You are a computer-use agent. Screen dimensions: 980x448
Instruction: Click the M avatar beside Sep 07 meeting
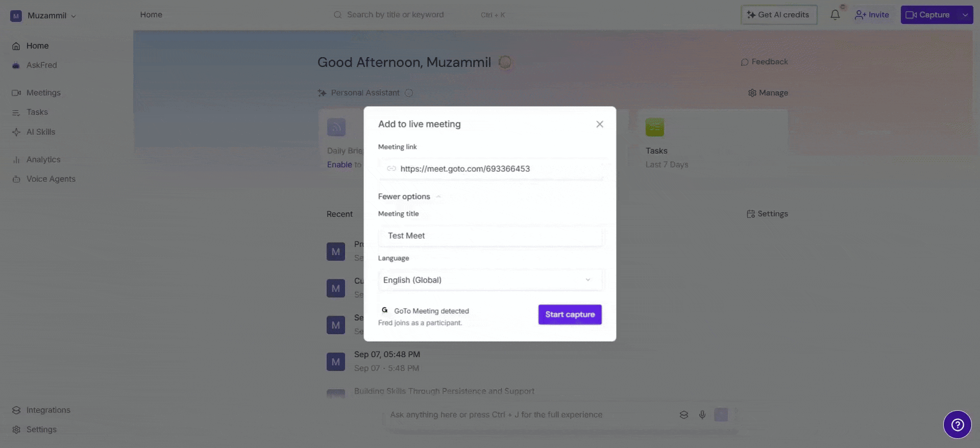pos(336,362)
